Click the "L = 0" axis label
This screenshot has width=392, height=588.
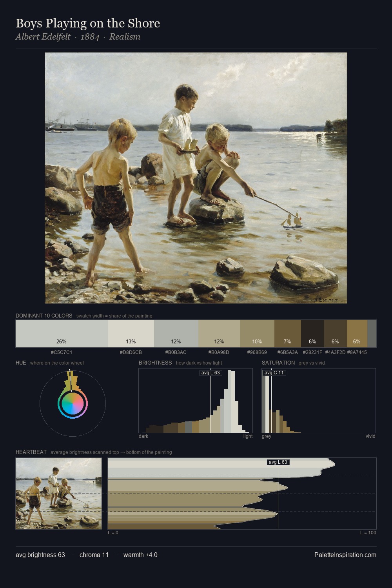tap(113, 532)
